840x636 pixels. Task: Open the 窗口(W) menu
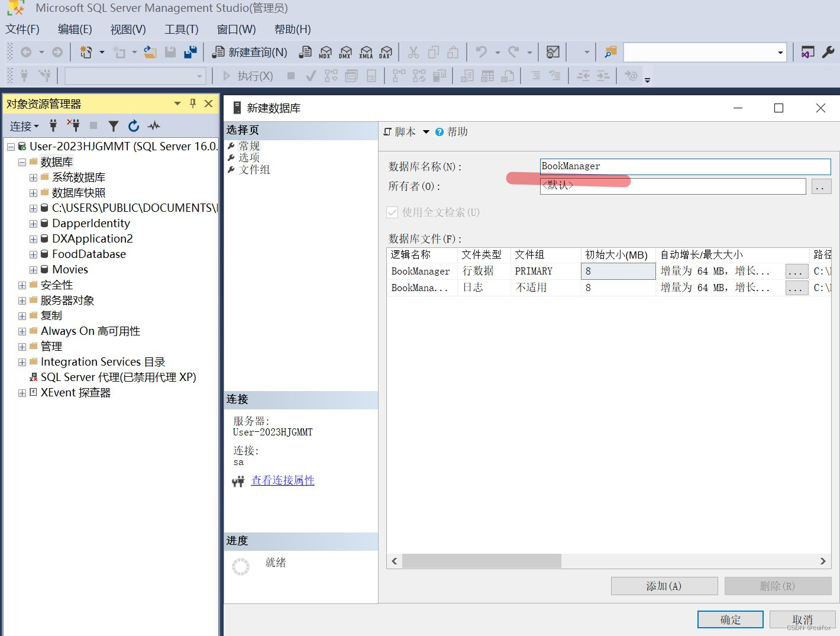(236, 30)
